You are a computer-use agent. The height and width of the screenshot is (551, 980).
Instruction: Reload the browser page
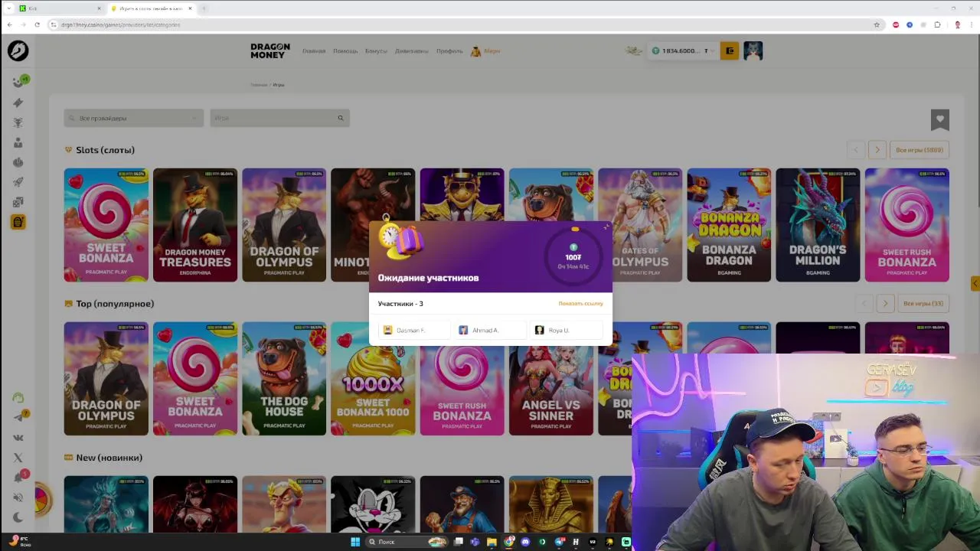[x=37, y=24]
